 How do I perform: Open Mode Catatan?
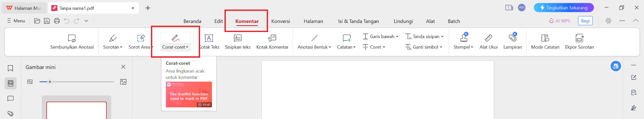(545, 42)
